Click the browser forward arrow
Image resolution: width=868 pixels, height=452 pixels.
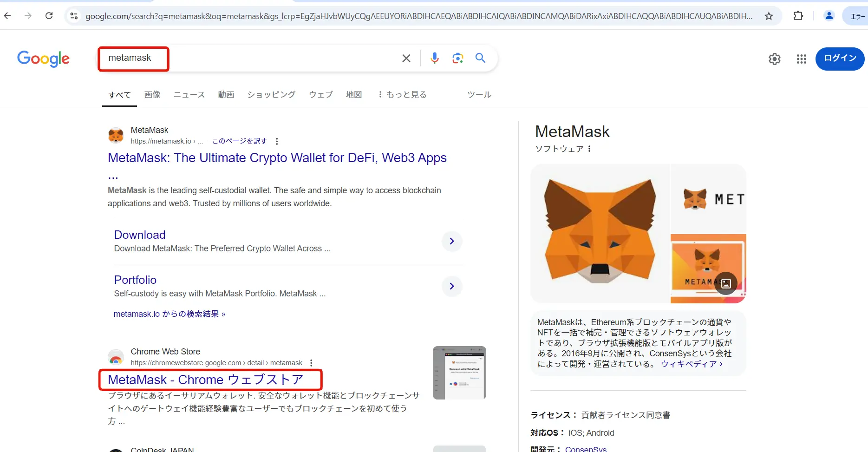click(28, 16)
